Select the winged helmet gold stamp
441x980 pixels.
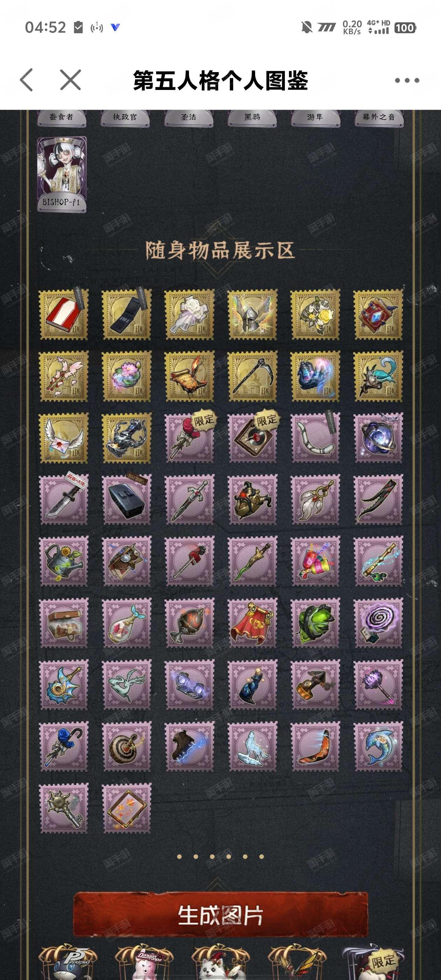252,314
